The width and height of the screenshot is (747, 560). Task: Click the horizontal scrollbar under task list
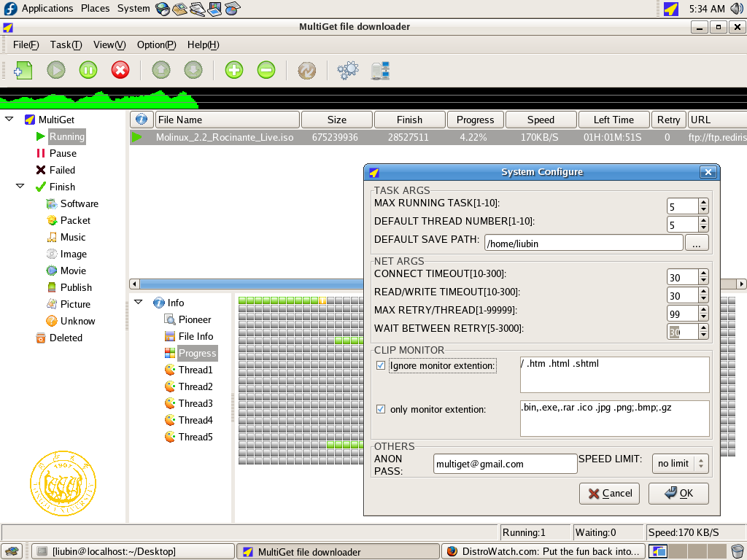248,284
